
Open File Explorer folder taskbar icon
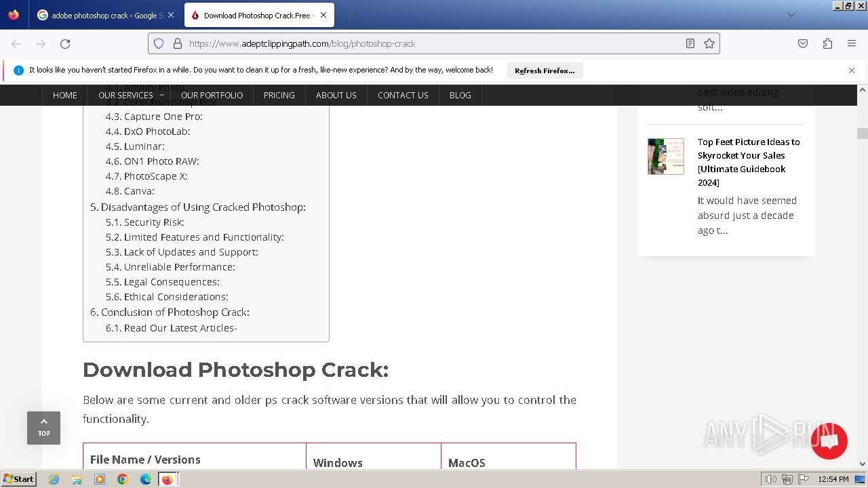pyautogui.click(x=77, y=479)
